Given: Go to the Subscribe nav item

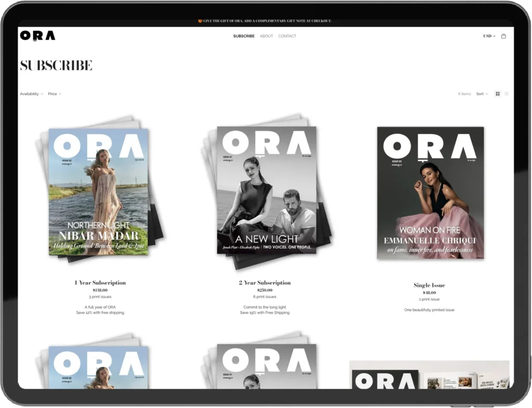Looking at the screenshot, I should 244,36.
